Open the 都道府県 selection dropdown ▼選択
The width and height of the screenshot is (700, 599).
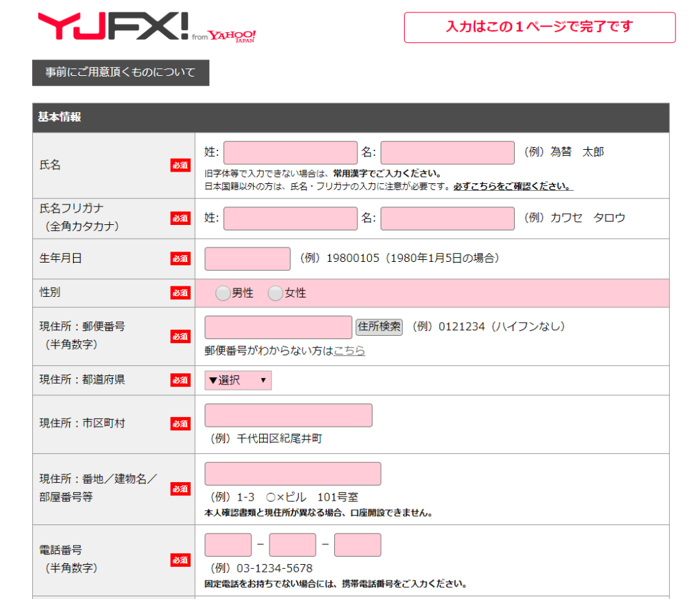pyautogui.click(x=237, y=380)
